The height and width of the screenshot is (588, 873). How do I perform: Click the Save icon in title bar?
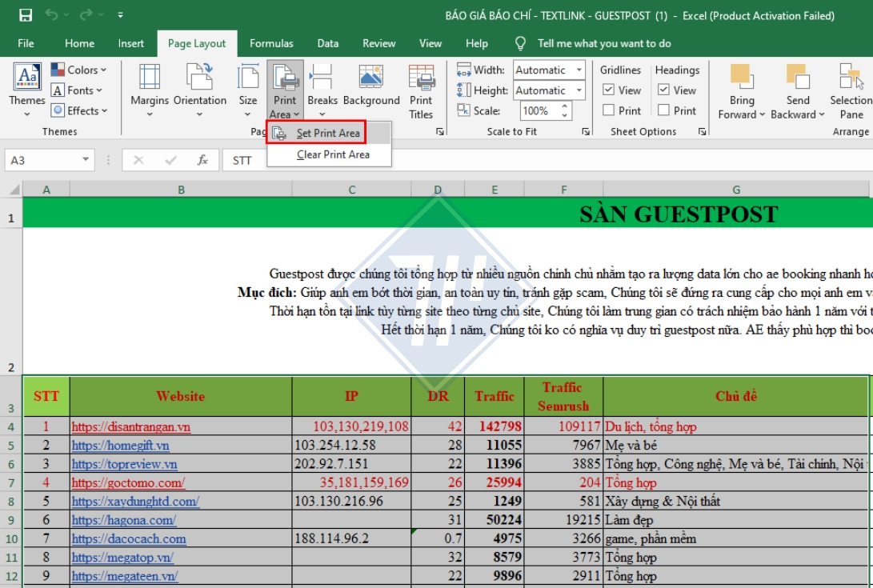pyautogui.click(x=26, y=15)
